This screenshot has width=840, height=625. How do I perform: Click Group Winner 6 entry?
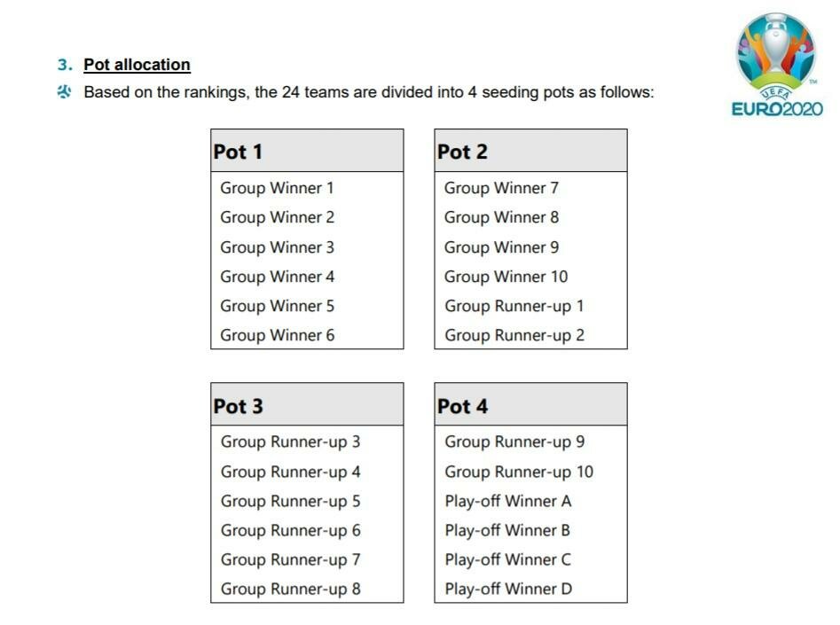point(277,335)
